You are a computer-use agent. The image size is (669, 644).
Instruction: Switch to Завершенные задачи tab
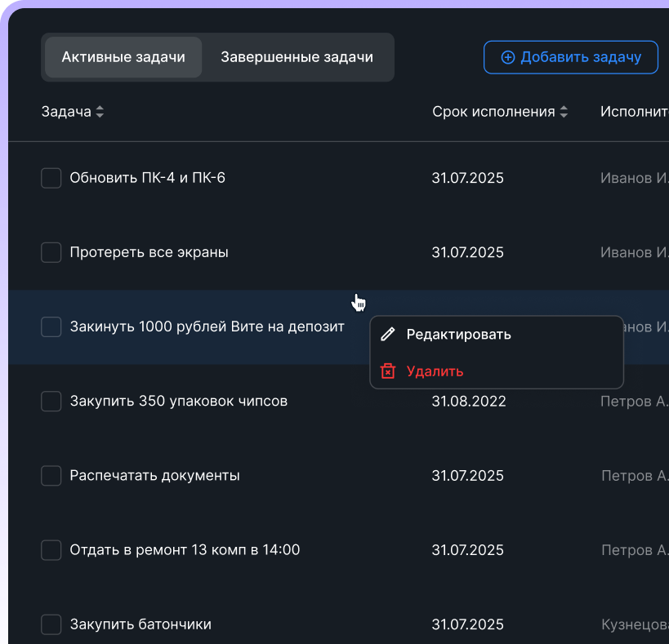[297, 57]
